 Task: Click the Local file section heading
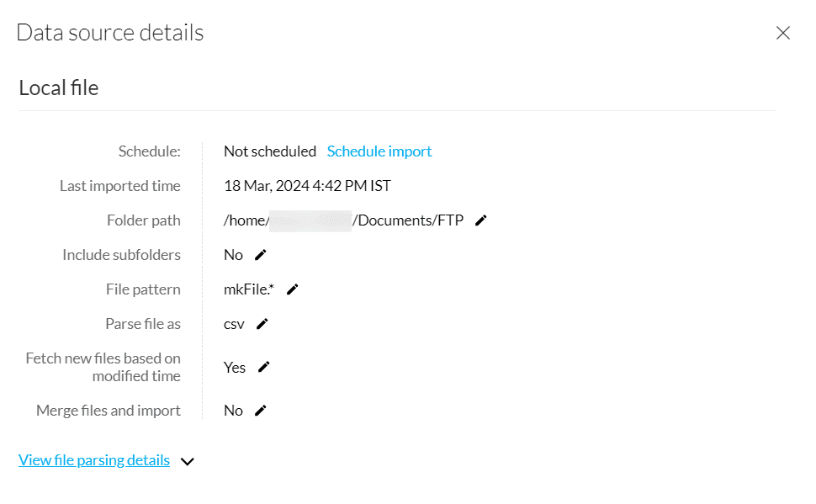59,88
